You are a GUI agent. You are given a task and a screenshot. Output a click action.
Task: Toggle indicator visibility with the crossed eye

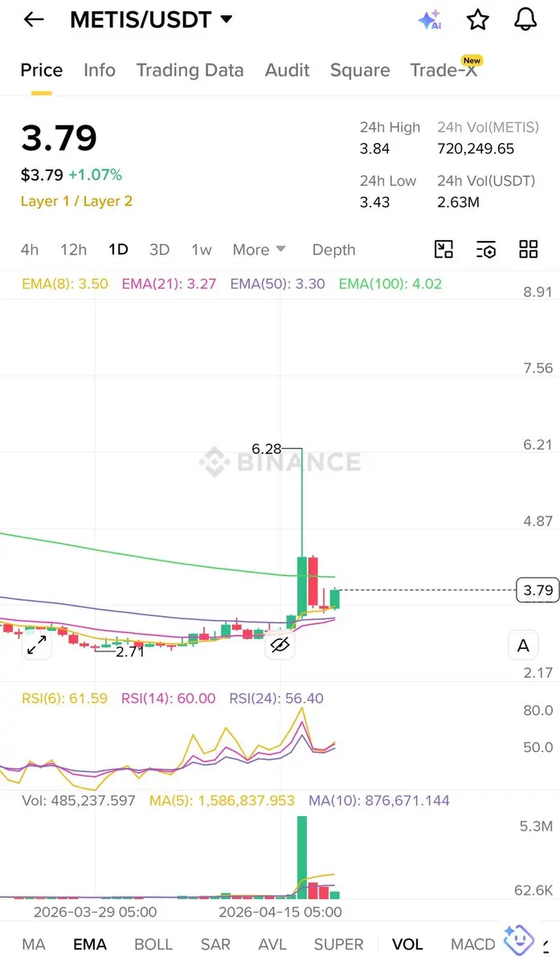(x=280, y=644)
